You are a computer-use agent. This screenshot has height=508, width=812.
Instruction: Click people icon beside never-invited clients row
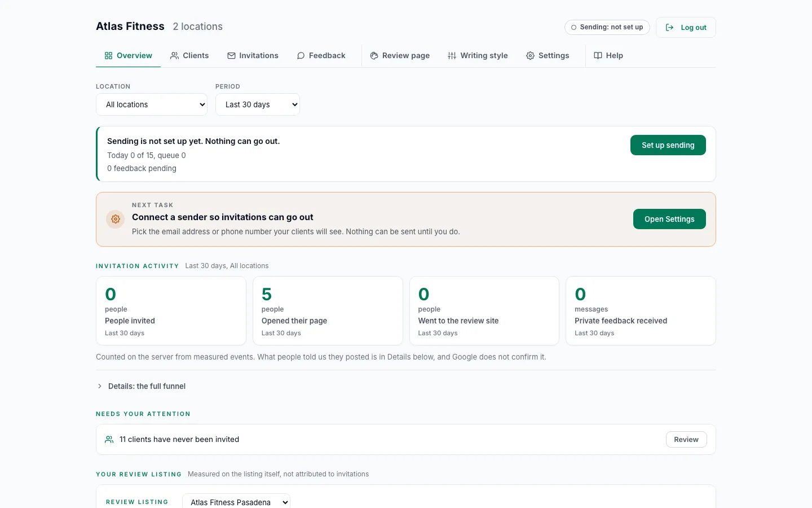[x=109, y=440]
